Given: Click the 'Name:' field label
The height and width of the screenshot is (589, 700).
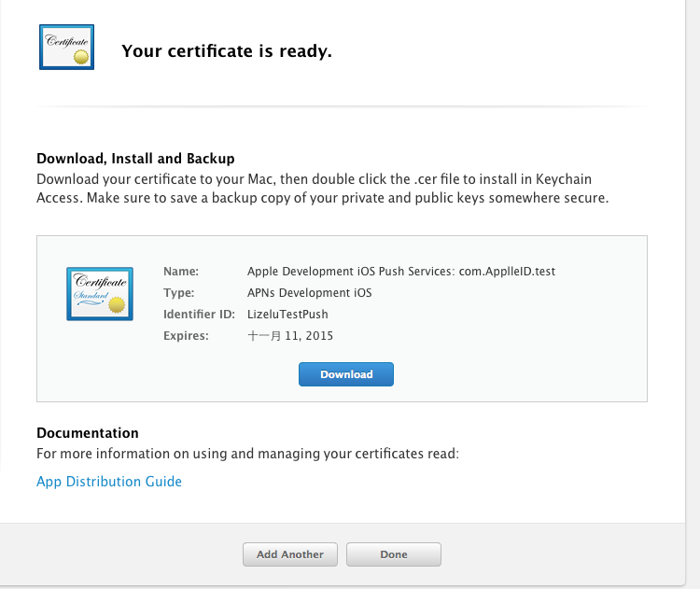Looking at the screenshot, I should pyautogui.click(x=181, y=272).
